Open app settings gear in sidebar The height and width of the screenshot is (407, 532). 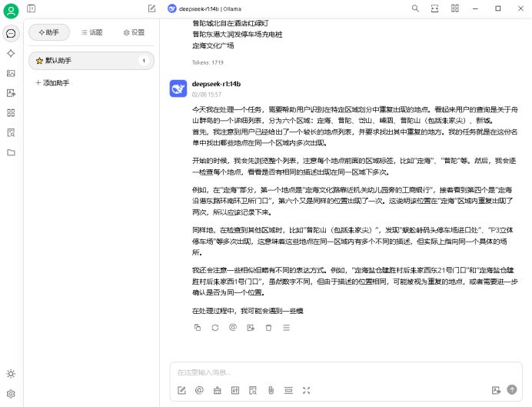pos(11,394)
